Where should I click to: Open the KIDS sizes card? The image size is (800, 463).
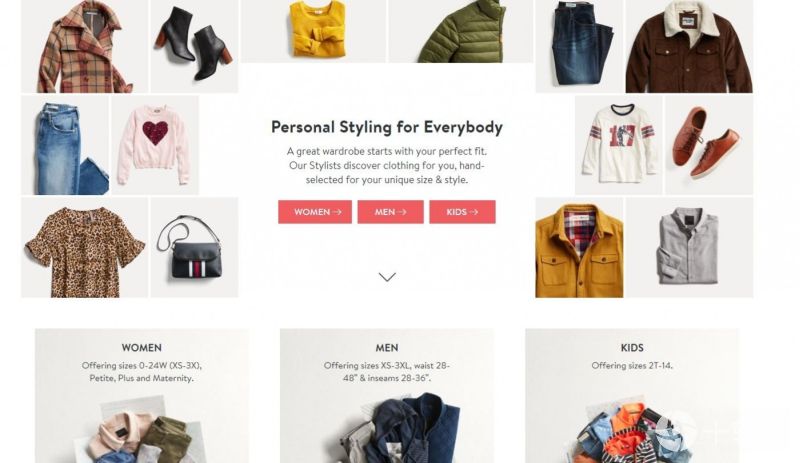point(632,396)
